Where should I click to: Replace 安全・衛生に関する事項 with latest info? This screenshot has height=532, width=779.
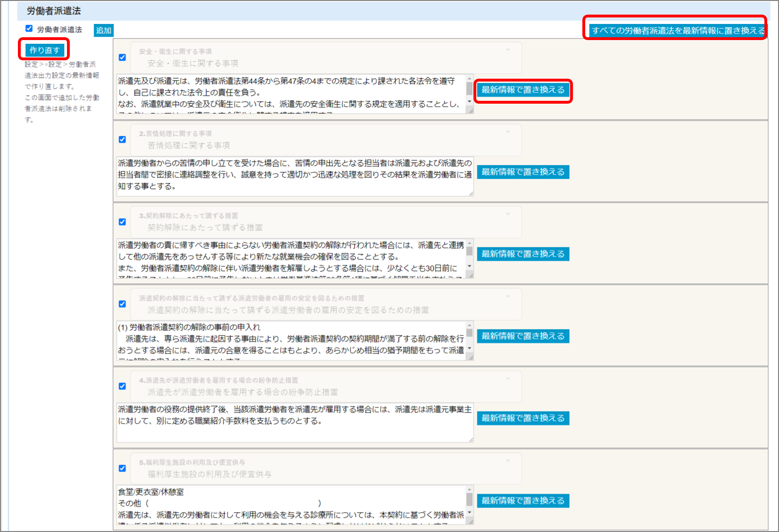[523, 90]
